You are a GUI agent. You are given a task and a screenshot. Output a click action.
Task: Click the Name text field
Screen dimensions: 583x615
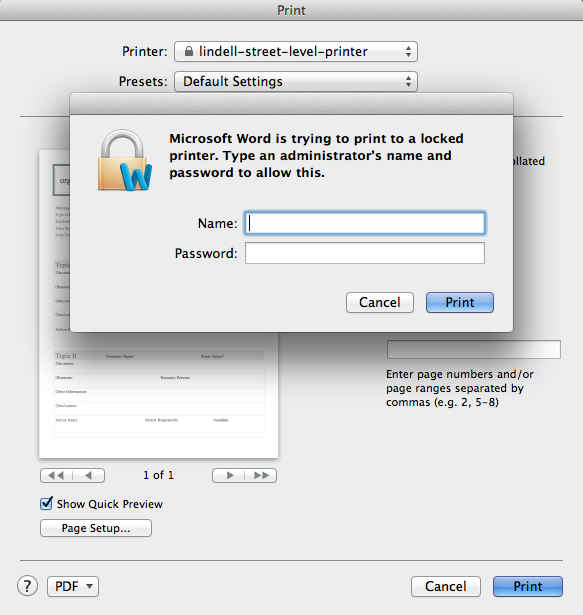(x=365, y=223)
